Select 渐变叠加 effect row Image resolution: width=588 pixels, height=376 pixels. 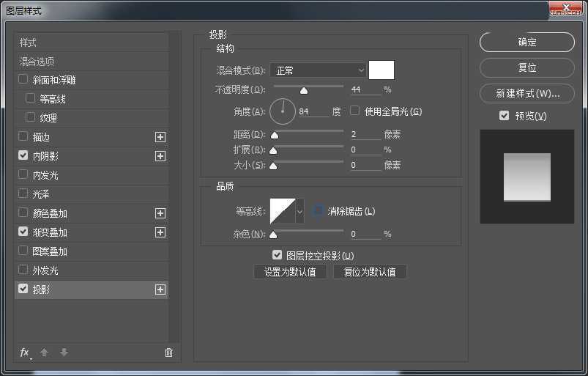point(92,232)
